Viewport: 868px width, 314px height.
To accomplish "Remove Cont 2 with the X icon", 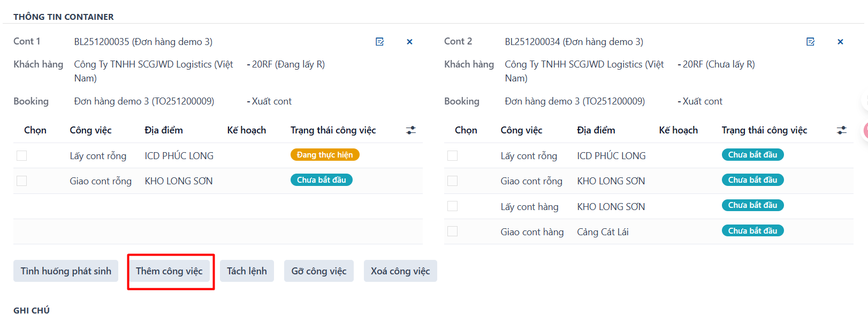I will [840, 42].
